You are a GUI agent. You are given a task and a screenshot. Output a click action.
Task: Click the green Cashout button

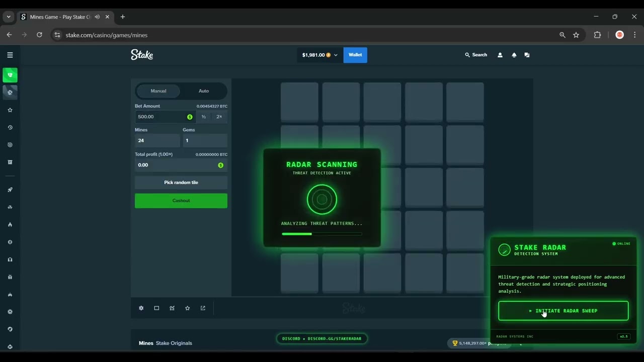181,201
